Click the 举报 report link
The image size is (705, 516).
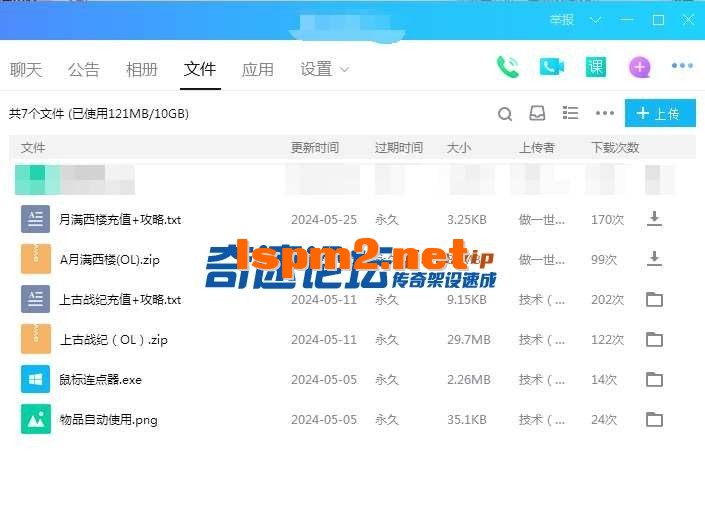click(x=562, y=19)
